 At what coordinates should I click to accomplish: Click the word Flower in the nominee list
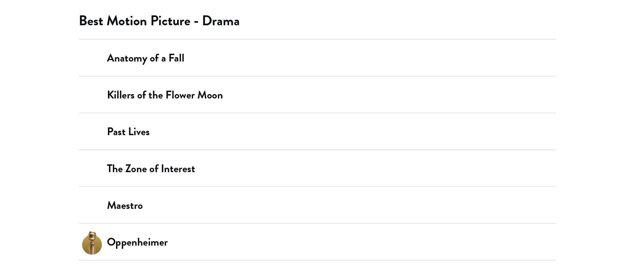[180, 95]
